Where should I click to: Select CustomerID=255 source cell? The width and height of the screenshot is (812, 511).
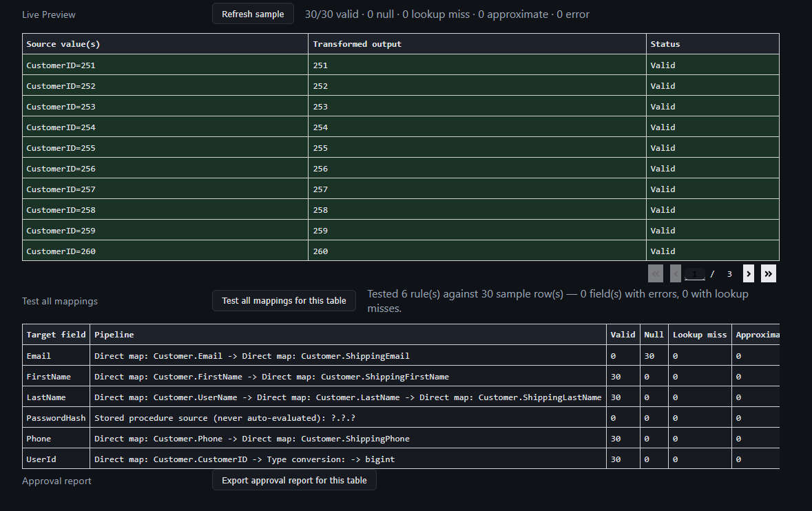(165, 148)
